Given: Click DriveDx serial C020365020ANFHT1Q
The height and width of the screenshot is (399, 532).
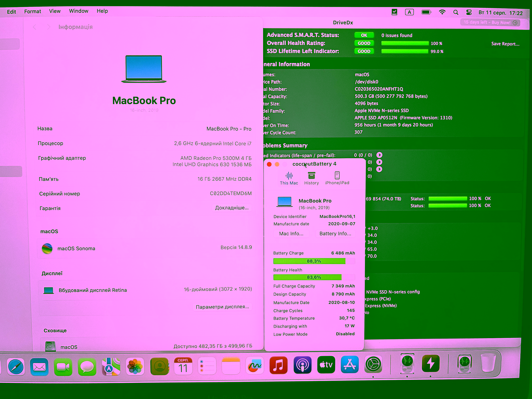Looking at the screenshot, I should point(379,89).
